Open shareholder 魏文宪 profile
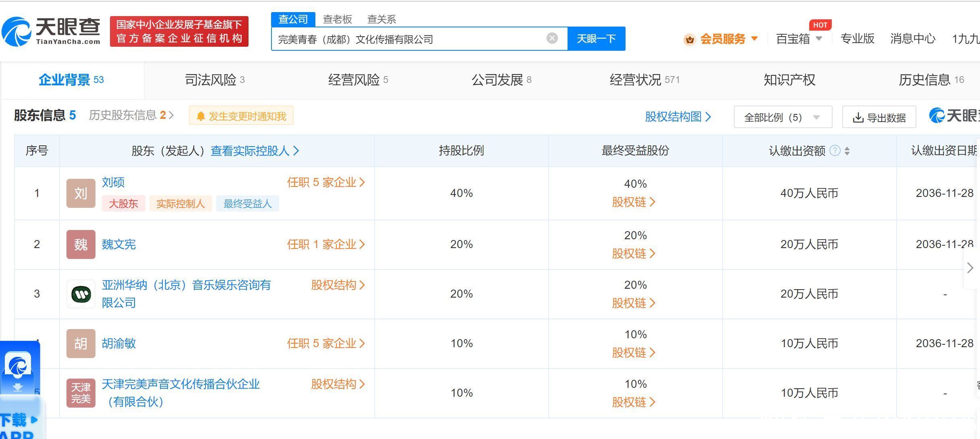This screenshot has height=439, width=980. (x=119, y=244)
